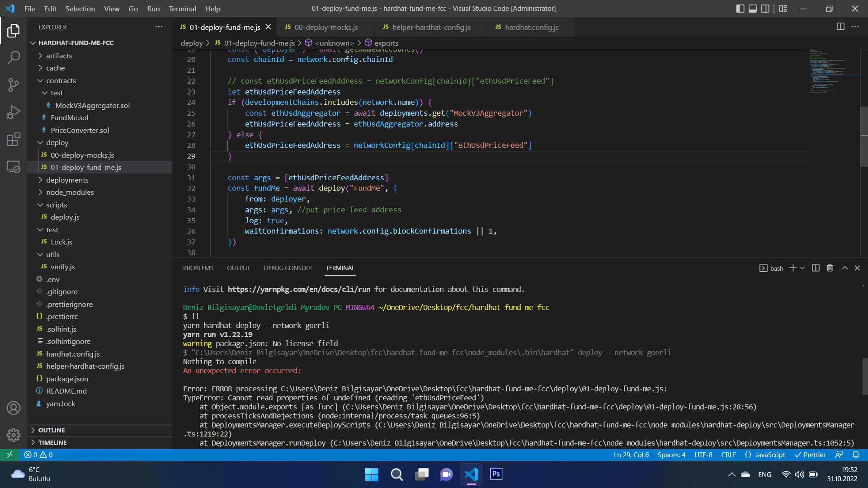Click the Prettier status bar button
The width and height of the screenshot is (868, 488).
click(x=810, y=455)
